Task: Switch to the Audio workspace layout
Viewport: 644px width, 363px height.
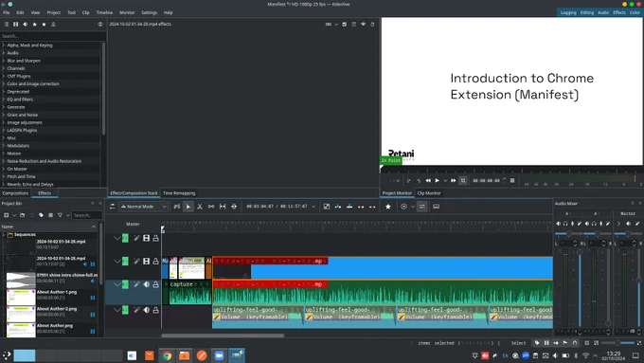Action: pos(603,12)
